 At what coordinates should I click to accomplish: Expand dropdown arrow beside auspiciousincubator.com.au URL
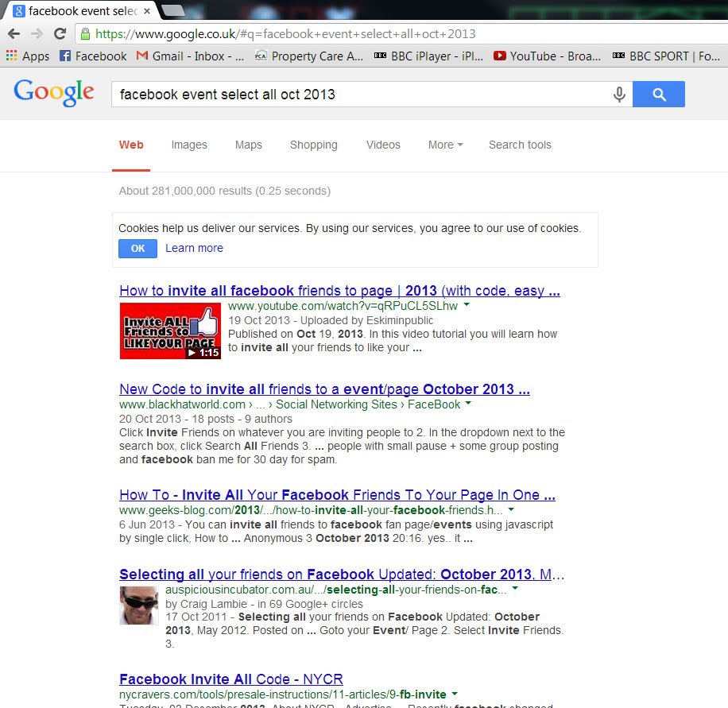coord(515,589)
